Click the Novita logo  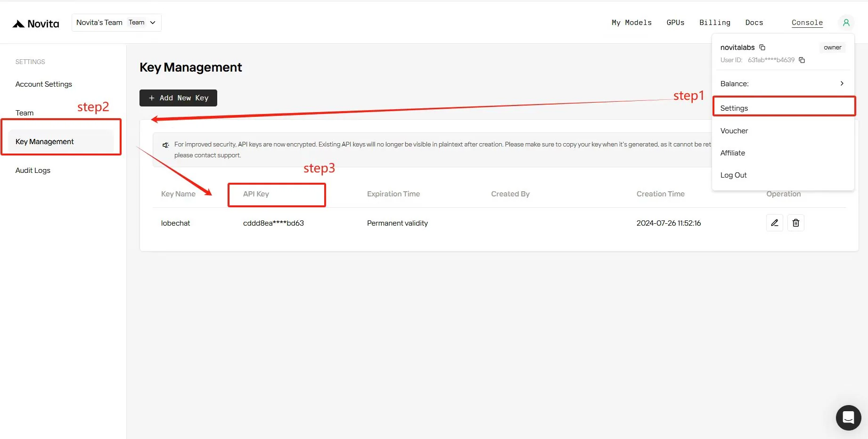click(36, 24)
